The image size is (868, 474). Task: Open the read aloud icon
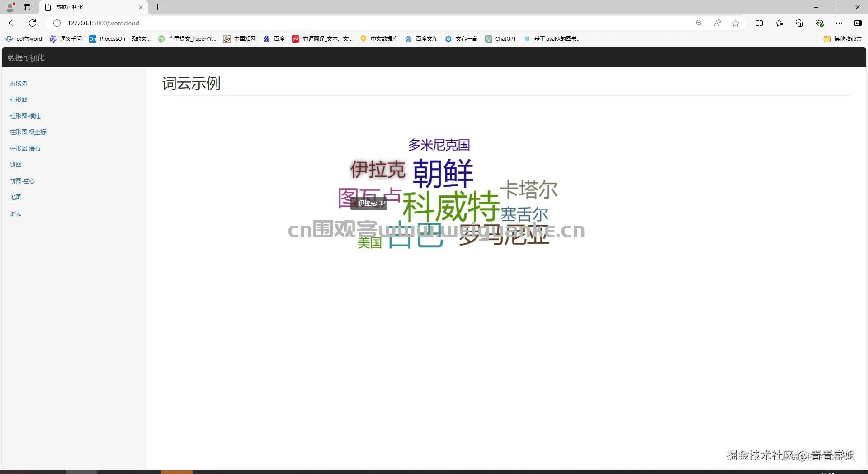717,23
